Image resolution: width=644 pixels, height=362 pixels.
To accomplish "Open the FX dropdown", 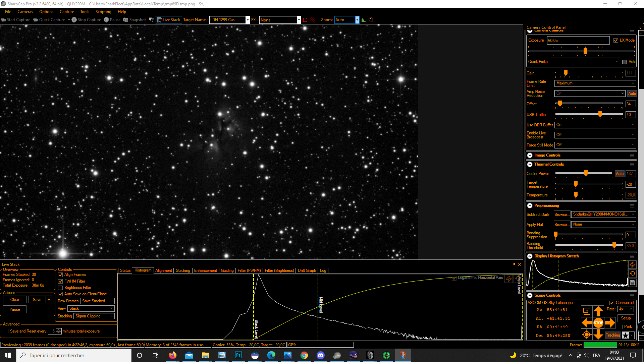I will click(299, 20).
